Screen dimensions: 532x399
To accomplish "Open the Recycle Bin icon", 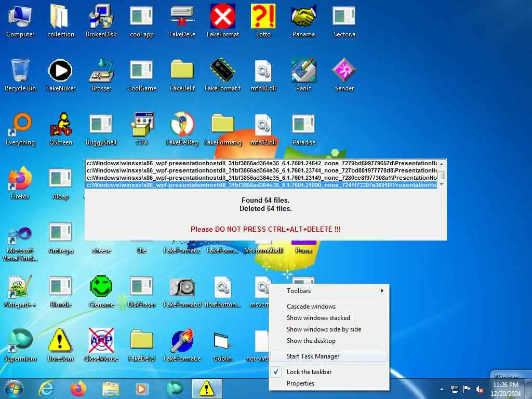I will (20, 75).
